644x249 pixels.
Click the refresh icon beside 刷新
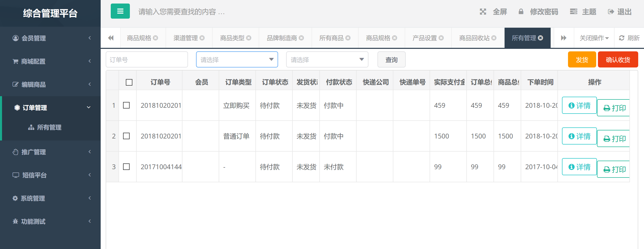pyautogui.click(x=621, y=38)
